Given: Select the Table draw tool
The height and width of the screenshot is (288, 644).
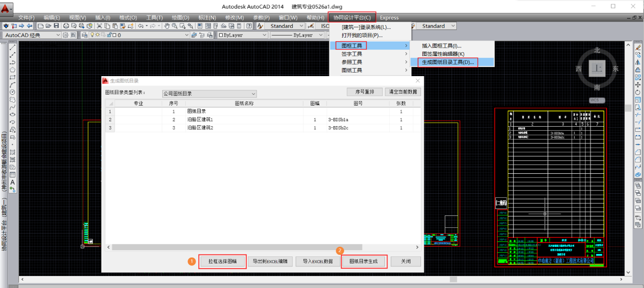Looking at the screenshot, I should pos(13,174).
